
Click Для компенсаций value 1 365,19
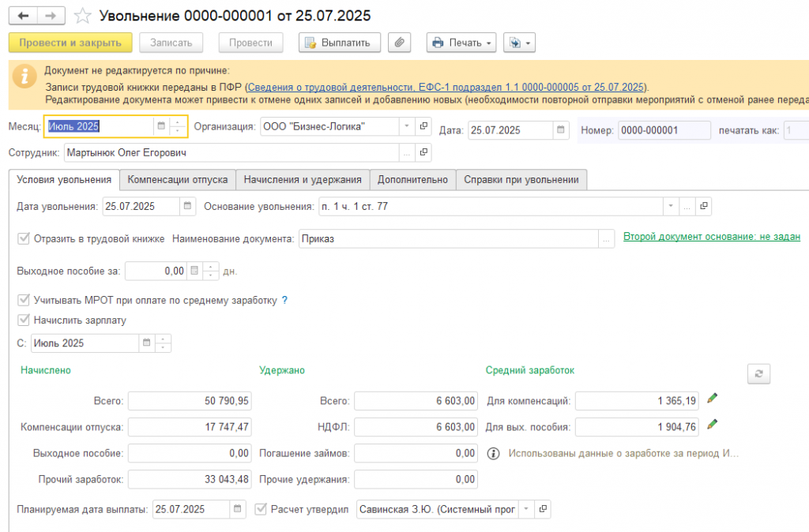[638, 401]
